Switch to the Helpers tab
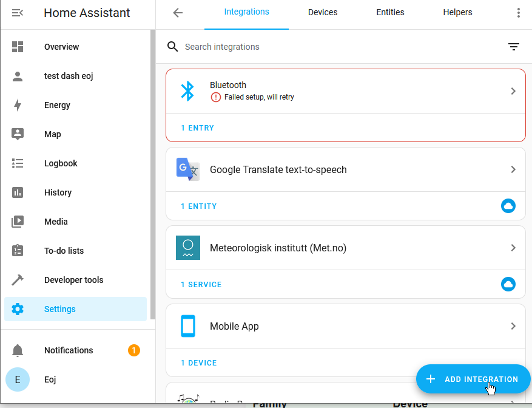The height and width of the screenshot is (408, 532). click(x=457, y=12)
